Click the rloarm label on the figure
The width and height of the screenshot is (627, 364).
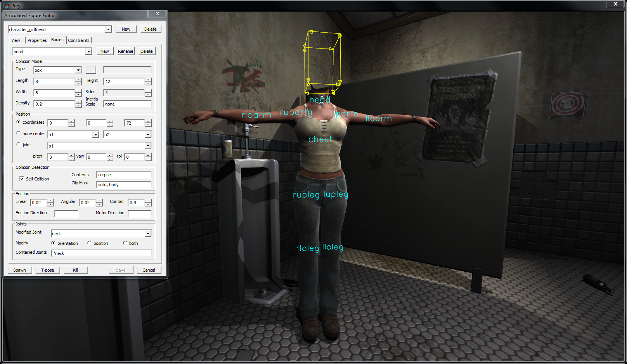pyautogui.click(x=256, y=115)
